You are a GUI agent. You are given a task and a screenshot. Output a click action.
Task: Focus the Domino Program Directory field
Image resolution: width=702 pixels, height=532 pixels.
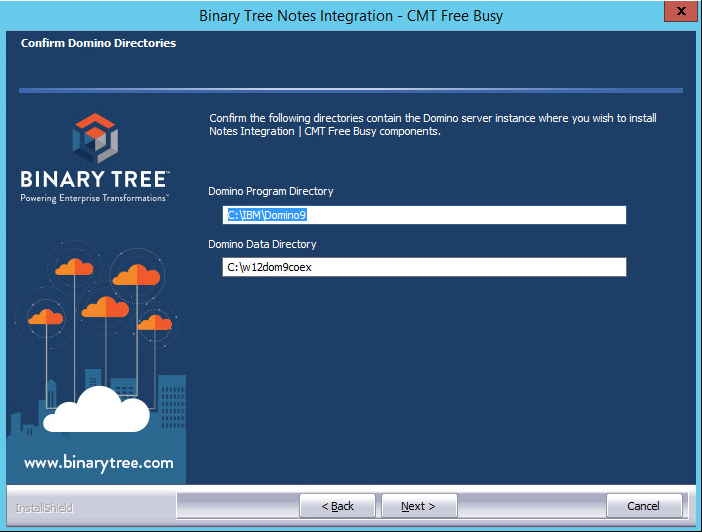[x=424, y=215]
